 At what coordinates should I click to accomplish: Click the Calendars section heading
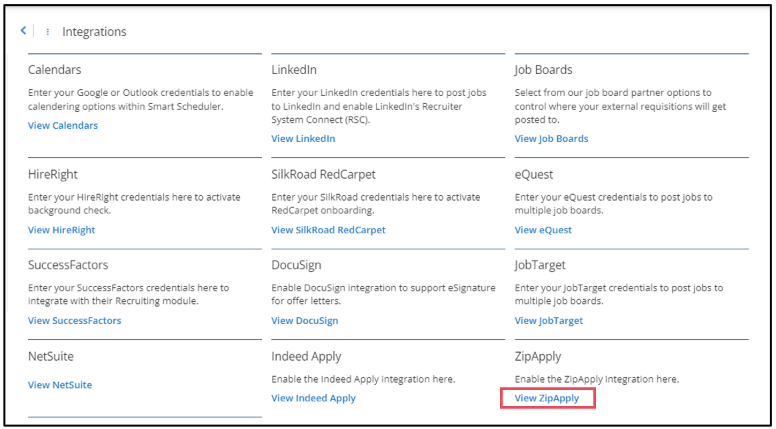click(55, 70)
